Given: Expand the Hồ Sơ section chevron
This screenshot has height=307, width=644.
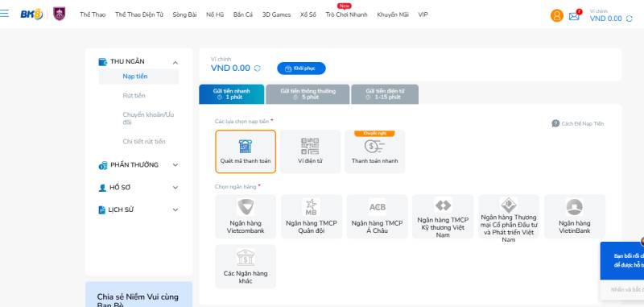Looking at the screenshot, I should (175, 188).
